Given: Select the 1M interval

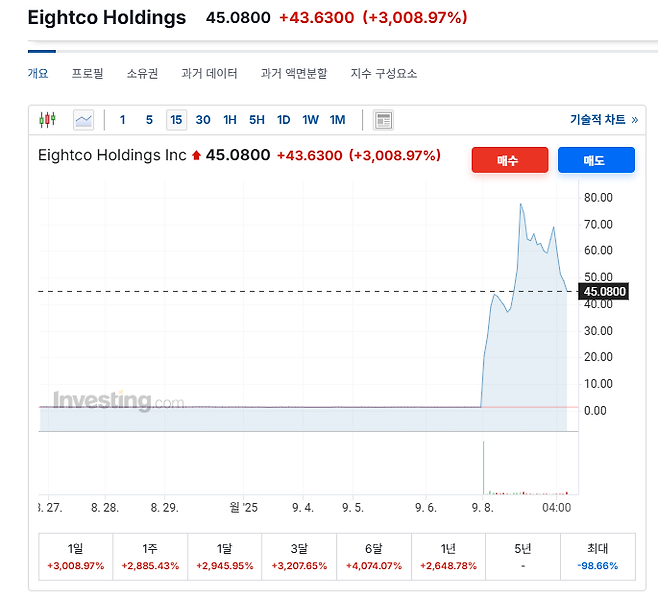Looking at the screenshot, I should pyautogui.click(x=337, y=120).
